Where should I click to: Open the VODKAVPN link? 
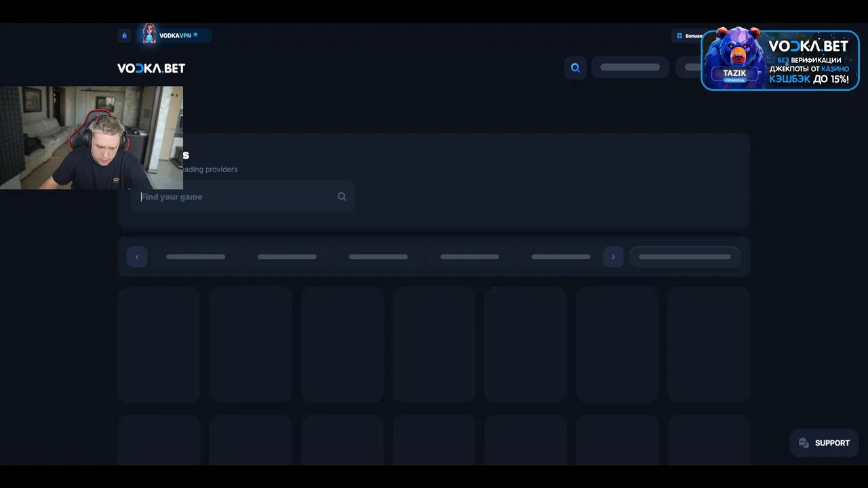[174, 35]
